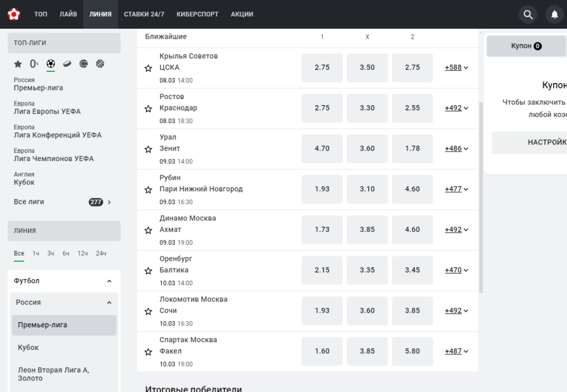Click the site logo with red star ball
Image resolution: width=567 pixels, height=392 pixels.
(14, 14)
